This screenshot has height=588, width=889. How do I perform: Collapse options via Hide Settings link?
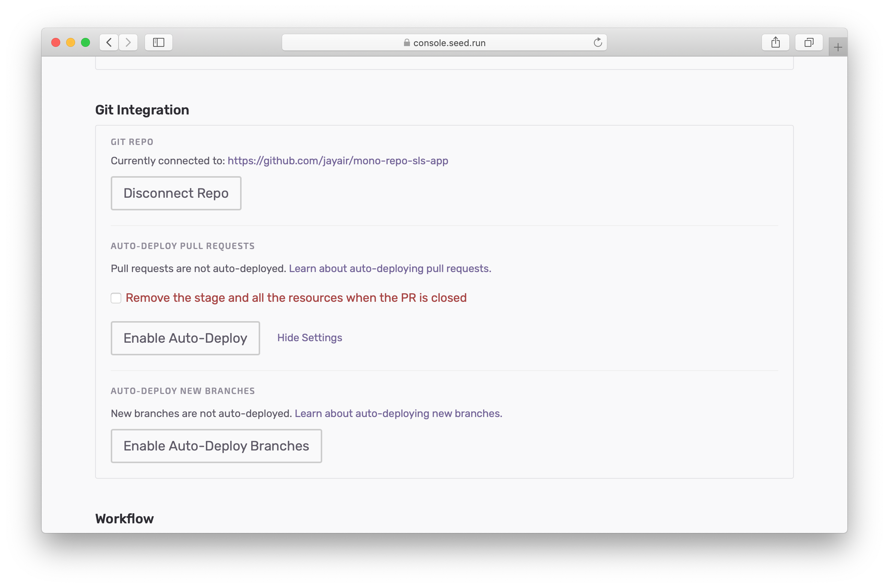tap(309, 337)
